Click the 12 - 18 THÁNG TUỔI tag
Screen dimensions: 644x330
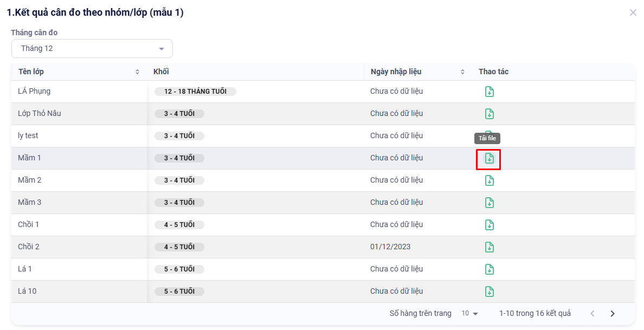pos(195,92)
